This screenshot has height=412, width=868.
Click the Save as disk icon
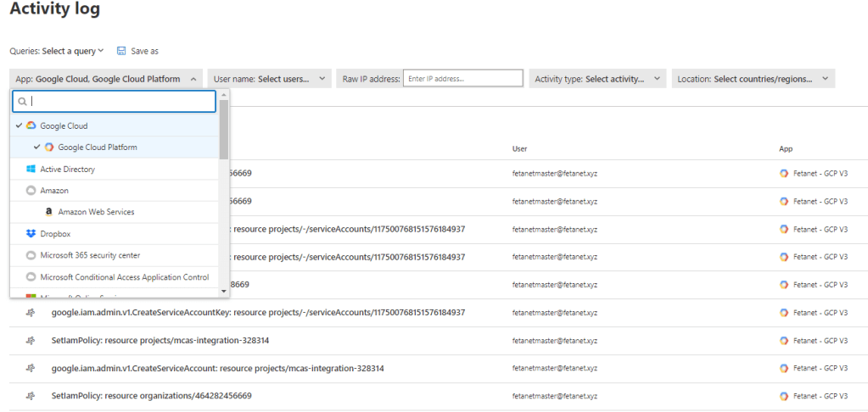(x=121, y=51)
